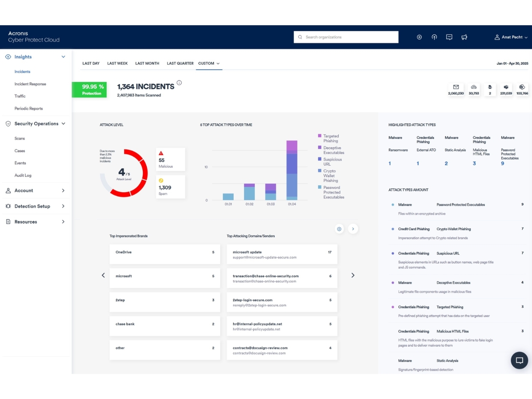Click the OneDrive cloud icon showing 30,793
Screen dimensions: 532x399
473,87
